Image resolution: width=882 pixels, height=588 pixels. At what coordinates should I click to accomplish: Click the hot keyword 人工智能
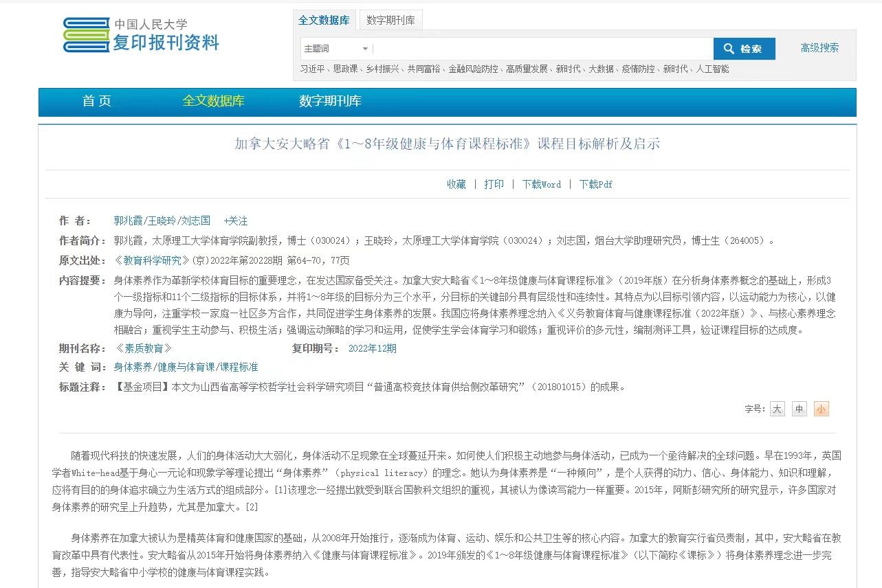pyautogui.click(x=712, y=69)
